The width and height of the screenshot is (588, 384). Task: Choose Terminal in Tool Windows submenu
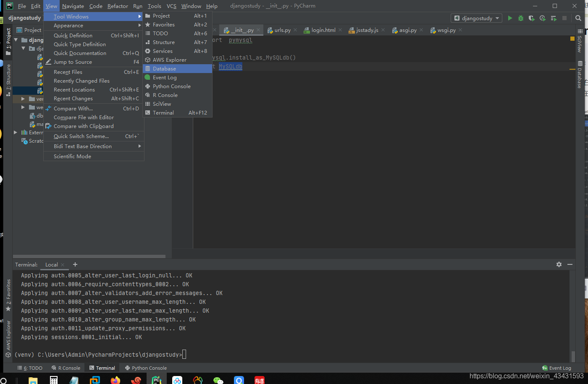pos(177,112)
